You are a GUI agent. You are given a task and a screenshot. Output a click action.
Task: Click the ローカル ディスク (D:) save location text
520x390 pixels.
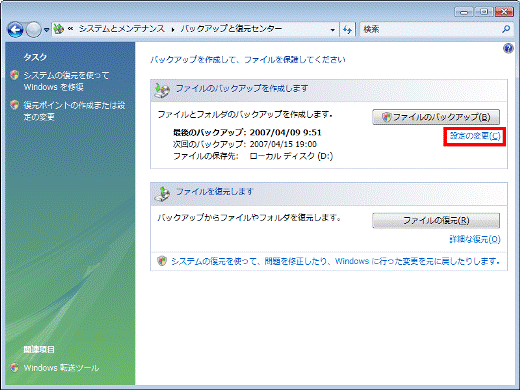click(x=291, y=156)
